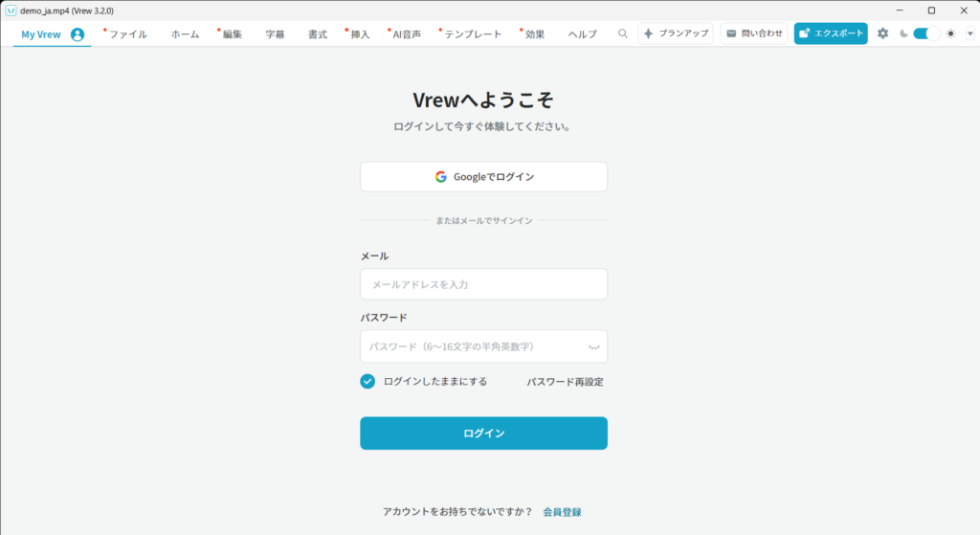Image resolution: width=980 pixels, height=535 pixels.
Task: Uncheck ログインしたままにする checkbox
Action: point(367,381)
